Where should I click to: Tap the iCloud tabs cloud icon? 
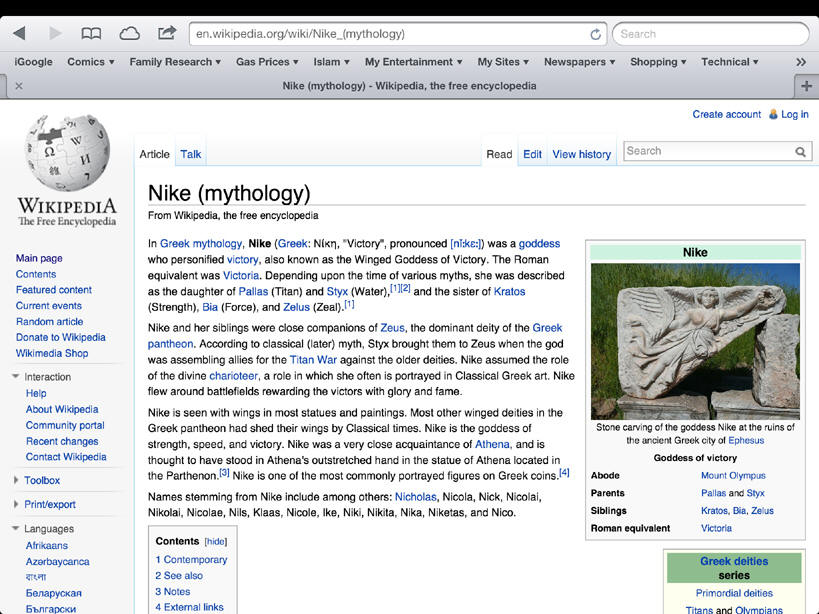[x=129, y=34]
